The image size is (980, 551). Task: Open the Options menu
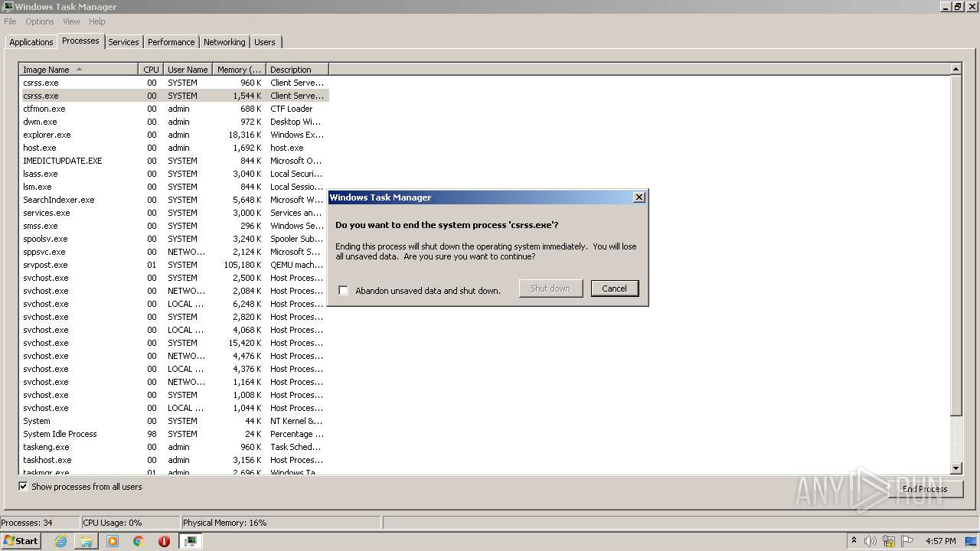pos(40,21)
